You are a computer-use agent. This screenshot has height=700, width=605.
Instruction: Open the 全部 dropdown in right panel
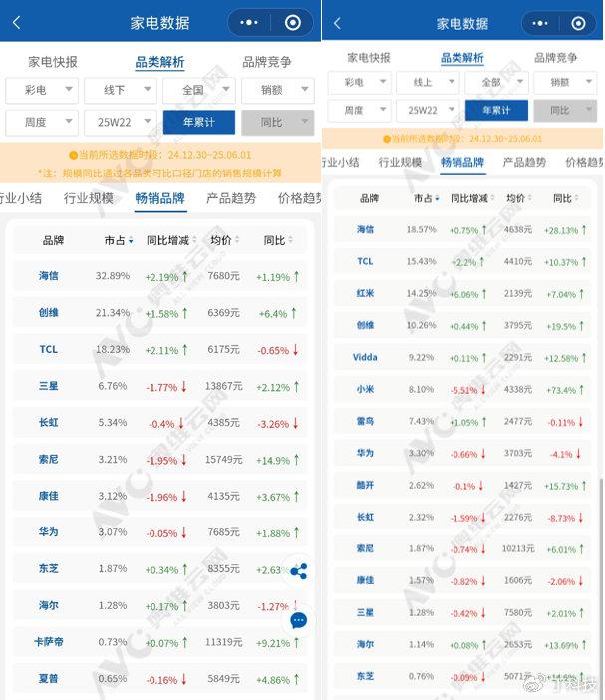tap(496, 82)
